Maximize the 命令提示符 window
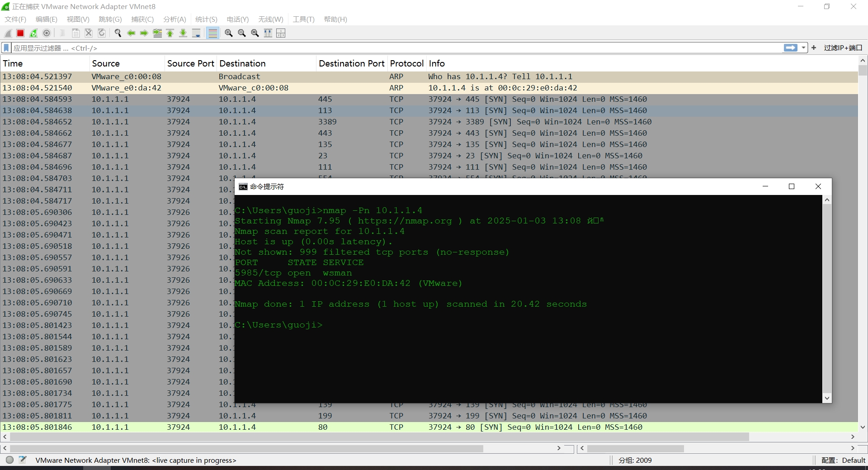 click(792, 186)
